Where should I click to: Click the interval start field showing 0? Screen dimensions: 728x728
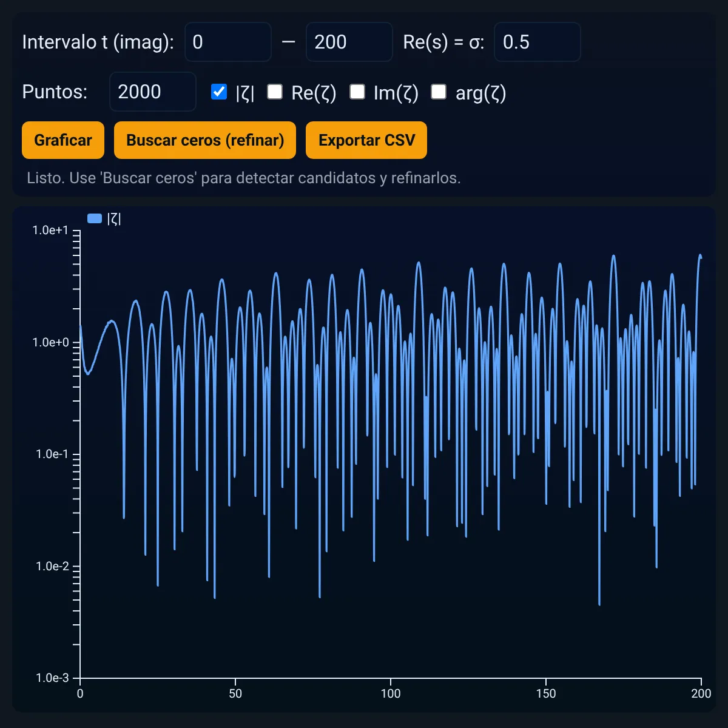pyautogui.click(x=227, y=42)
